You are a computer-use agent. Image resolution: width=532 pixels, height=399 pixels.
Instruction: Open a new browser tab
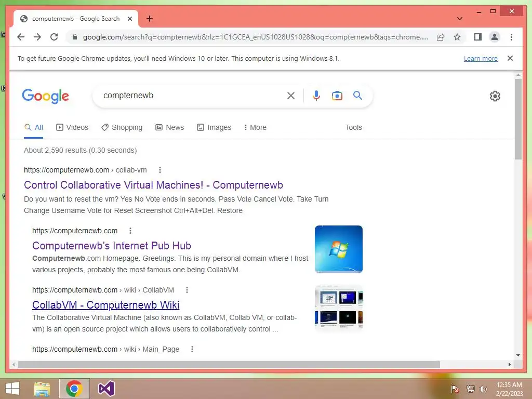(150, 19)
